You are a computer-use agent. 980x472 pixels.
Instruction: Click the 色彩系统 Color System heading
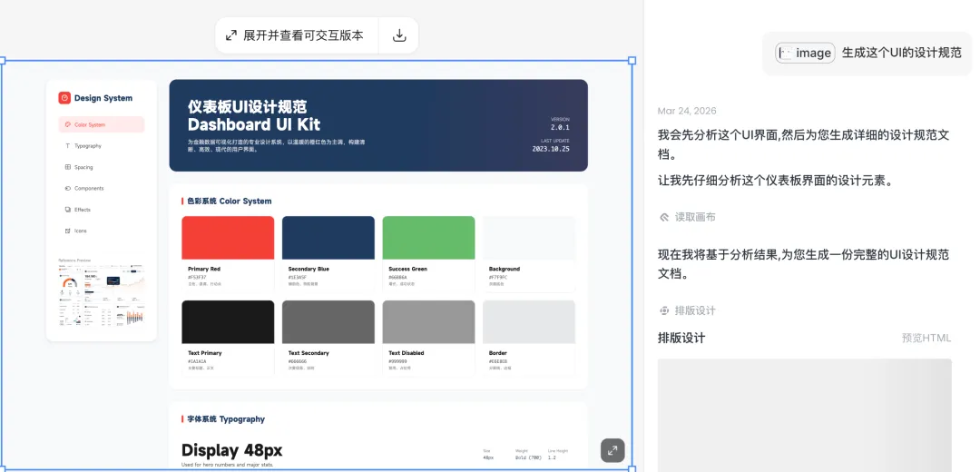230,202
